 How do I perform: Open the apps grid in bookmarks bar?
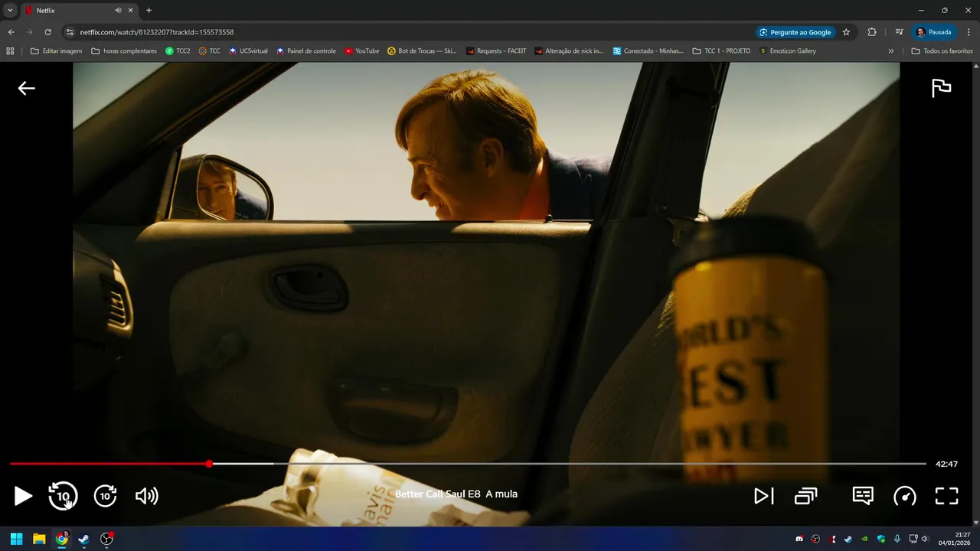tap(10, 51)
